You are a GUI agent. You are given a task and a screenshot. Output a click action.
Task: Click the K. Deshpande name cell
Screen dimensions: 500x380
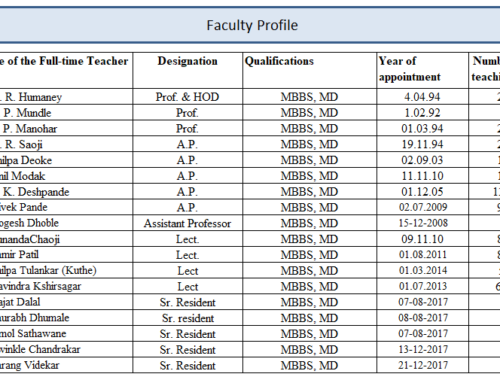coord(66,192)
